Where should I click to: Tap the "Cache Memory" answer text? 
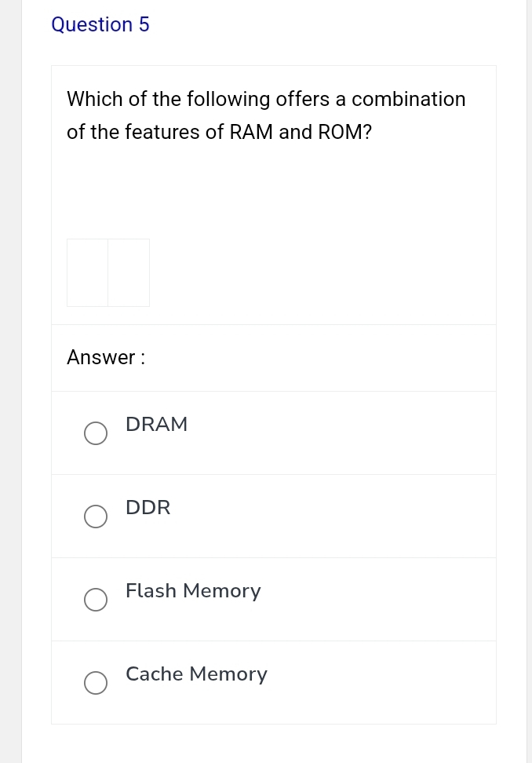(196, 674)
